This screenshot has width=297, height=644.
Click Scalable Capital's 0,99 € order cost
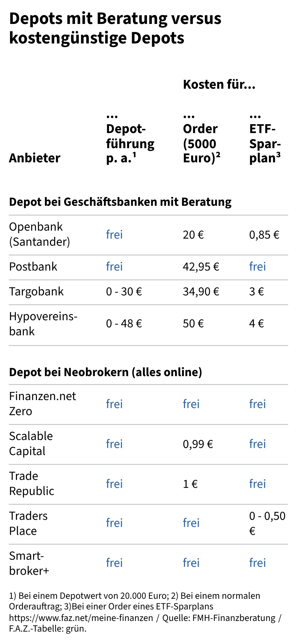pos(198,444)
